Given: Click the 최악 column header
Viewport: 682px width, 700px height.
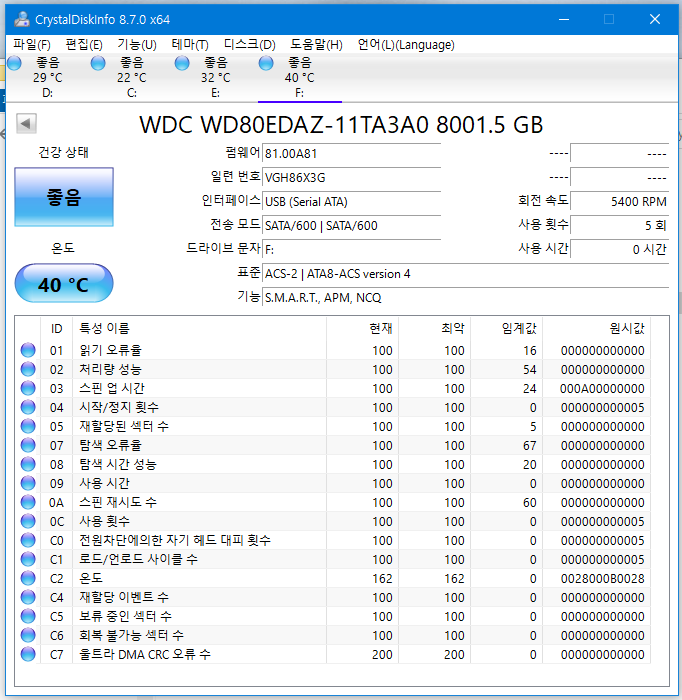Looking at the screenshot, I should coord(435,329).
